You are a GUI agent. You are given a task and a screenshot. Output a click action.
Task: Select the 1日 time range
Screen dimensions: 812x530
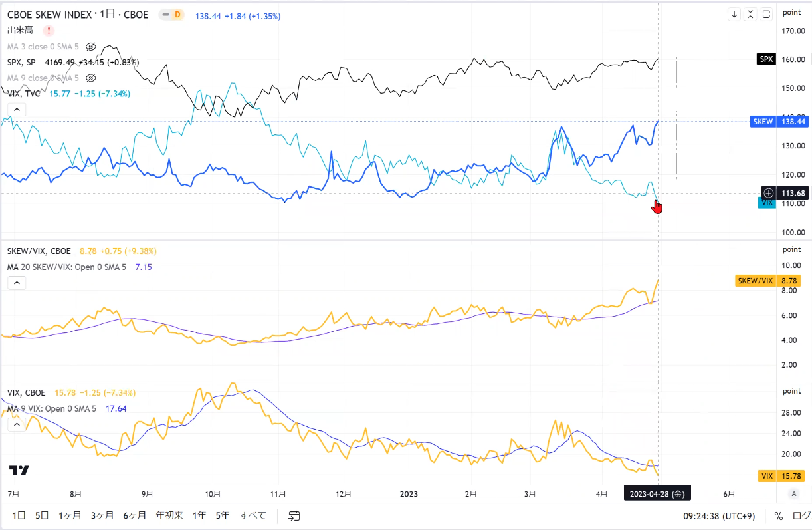click(x=19, y=515)
